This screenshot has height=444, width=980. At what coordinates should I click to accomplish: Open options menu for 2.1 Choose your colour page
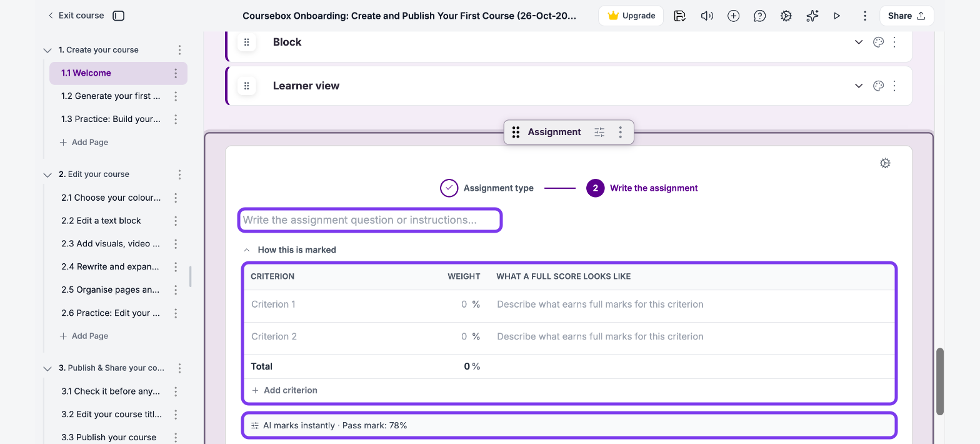176,198
